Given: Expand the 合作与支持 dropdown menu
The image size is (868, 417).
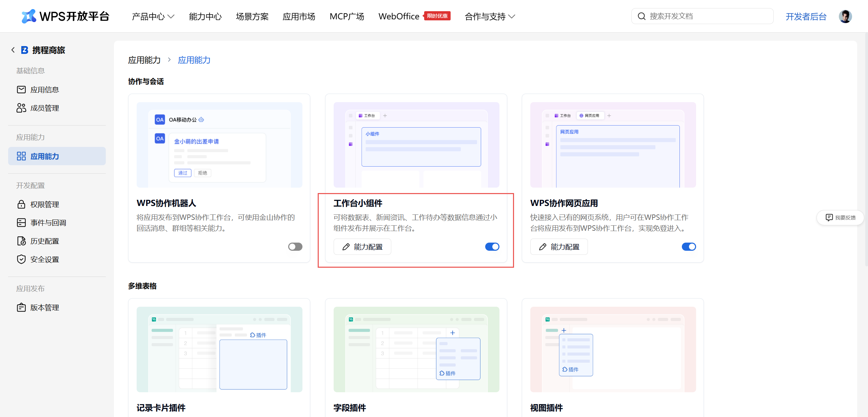Looking at the screenshot, I should tap(490, 16).
